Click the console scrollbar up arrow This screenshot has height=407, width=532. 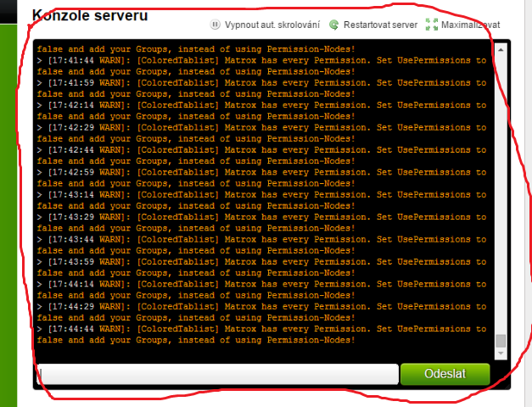click(x=501, y=51)
